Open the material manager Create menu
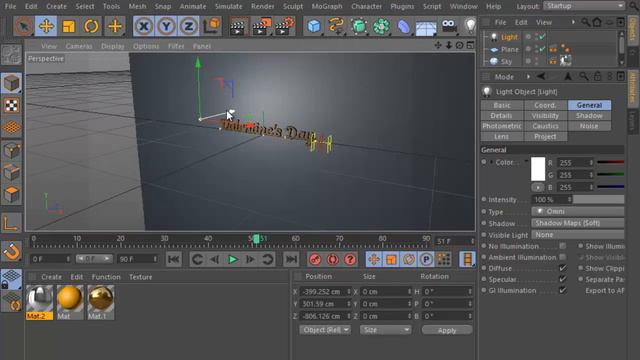 tap(51, 277)
